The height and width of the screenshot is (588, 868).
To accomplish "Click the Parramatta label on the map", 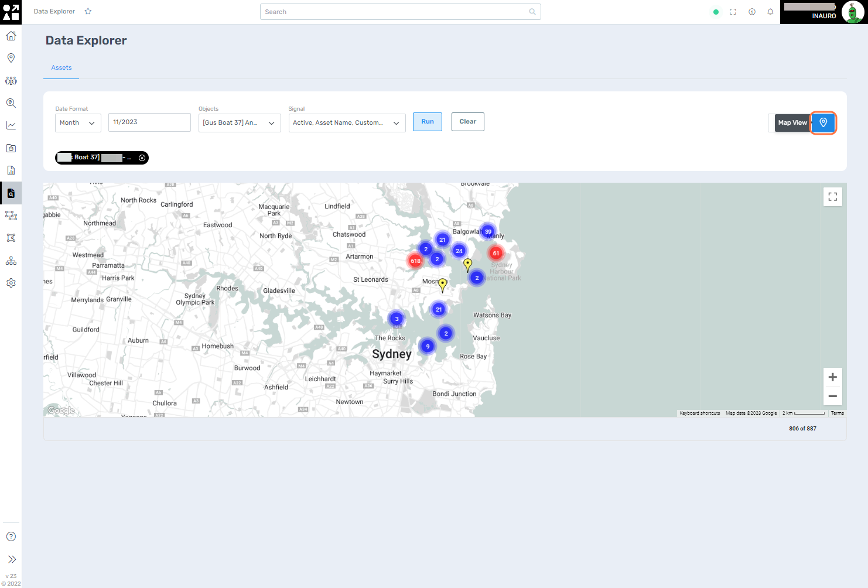I will coord(108,265).
